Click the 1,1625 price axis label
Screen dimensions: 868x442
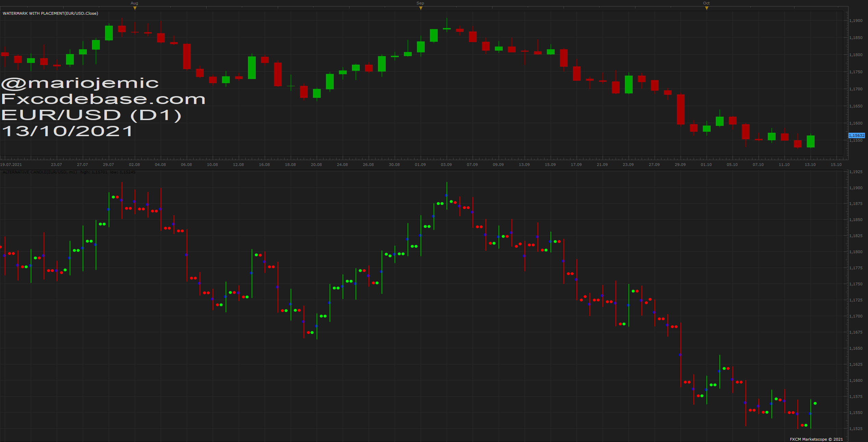tap(856, 365)
